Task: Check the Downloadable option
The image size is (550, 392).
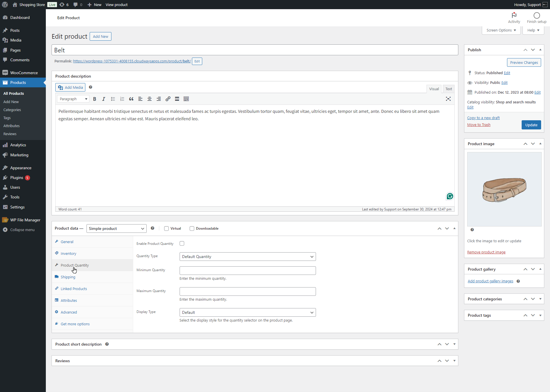Action: 192,228
